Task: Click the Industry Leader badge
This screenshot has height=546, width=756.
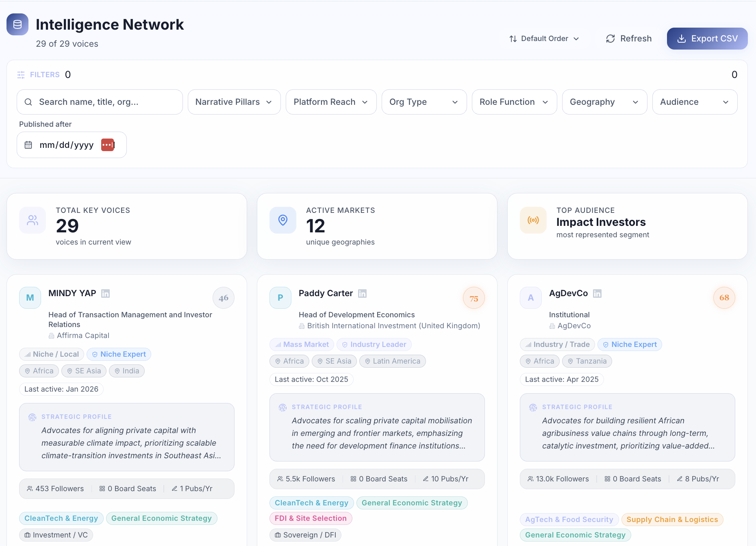Action: click(374, 344)
